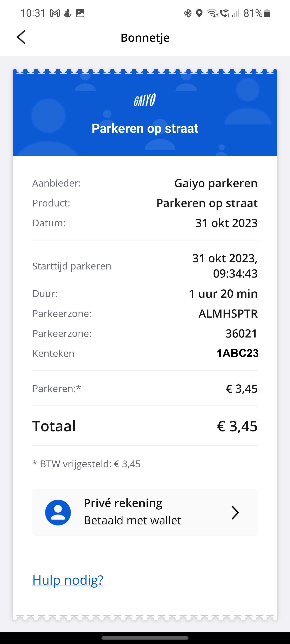
Task: Open the Hulp nodig? link
Action: click(x=68, y=580)
